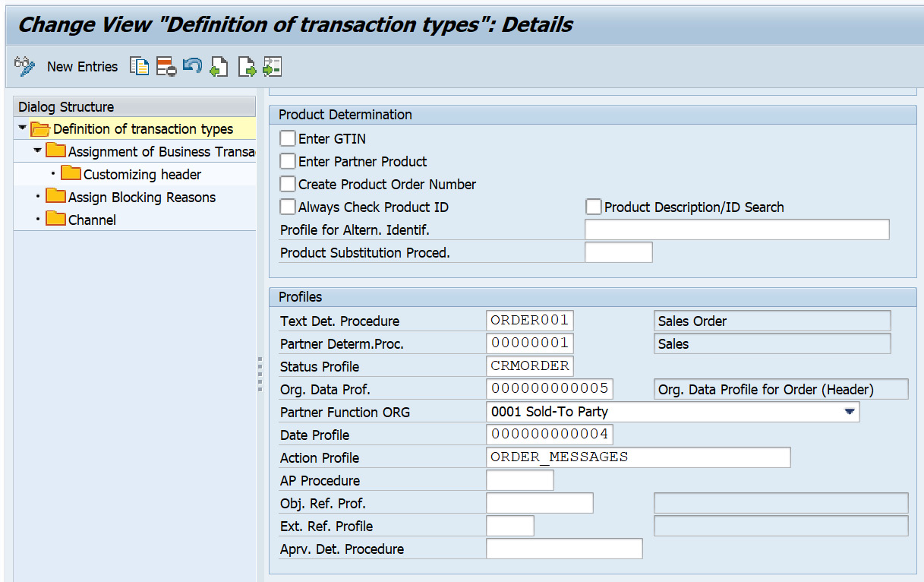The width and height of the screenshot is (924, 582).
Task: Select the Channel tree item
Action: pyautogui.click(x=92, y=220)
